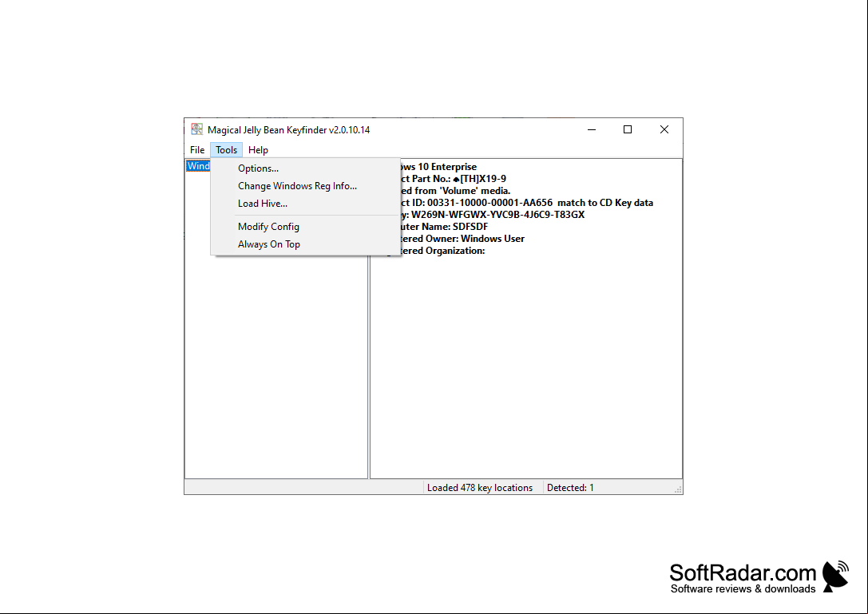
Task: Choose Load Hive... menu entry
Action: [x=306, y=204]
